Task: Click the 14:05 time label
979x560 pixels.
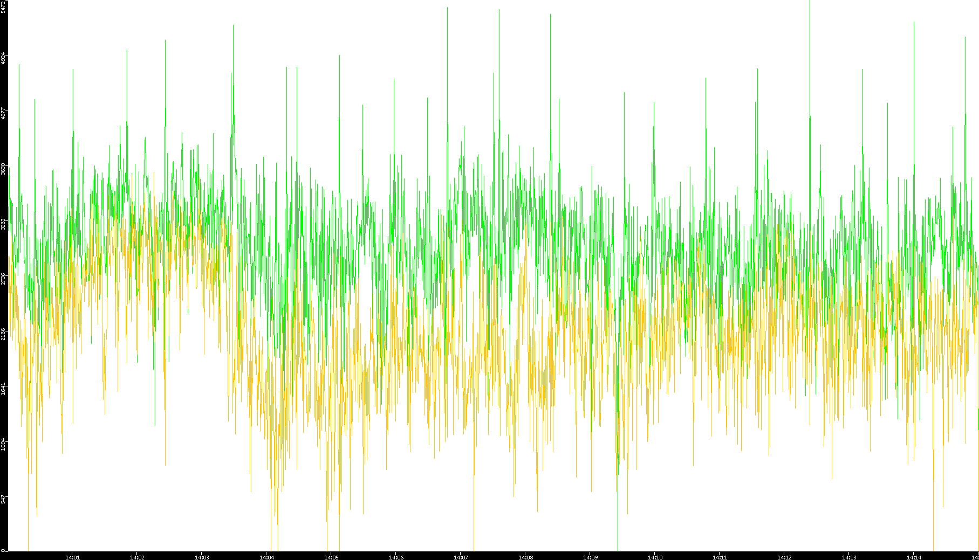Action: pos(332,557)
